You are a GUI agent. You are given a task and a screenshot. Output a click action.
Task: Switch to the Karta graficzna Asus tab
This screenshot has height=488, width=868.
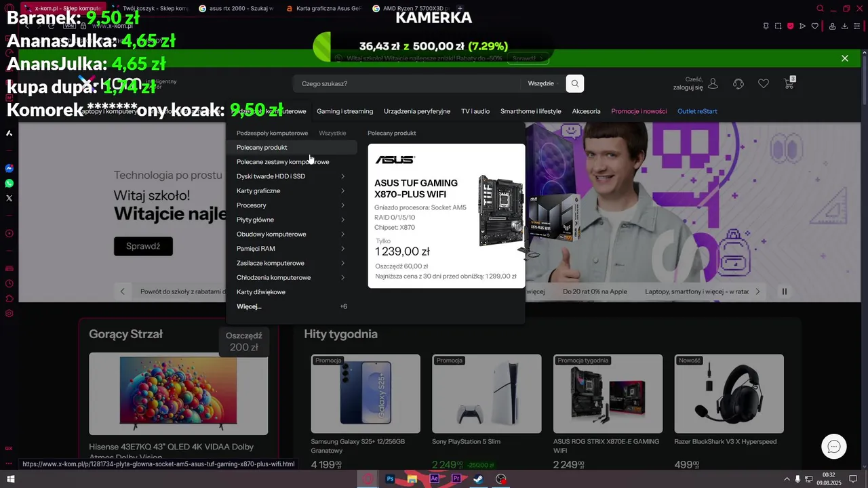coord(323,9)
